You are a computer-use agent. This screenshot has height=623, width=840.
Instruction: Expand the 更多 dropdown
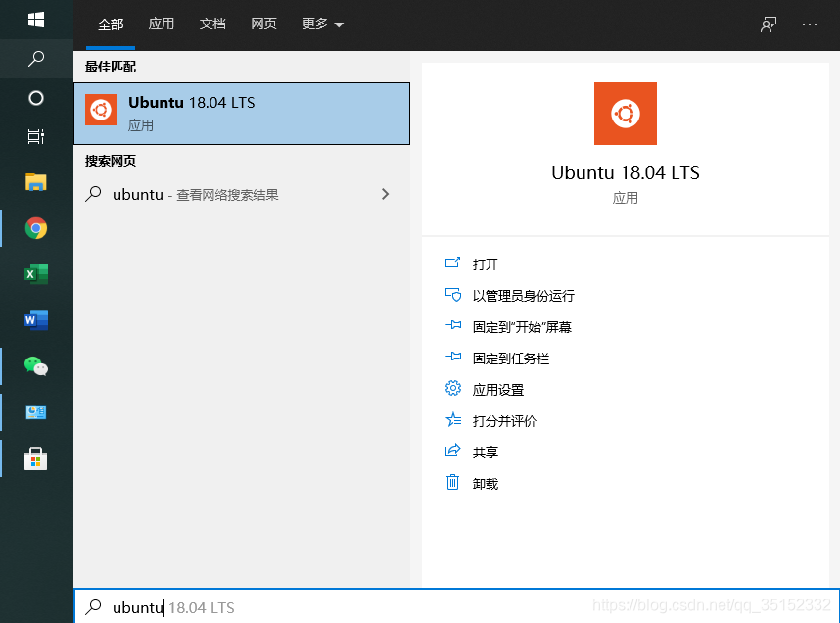click(x=322, y=24)
